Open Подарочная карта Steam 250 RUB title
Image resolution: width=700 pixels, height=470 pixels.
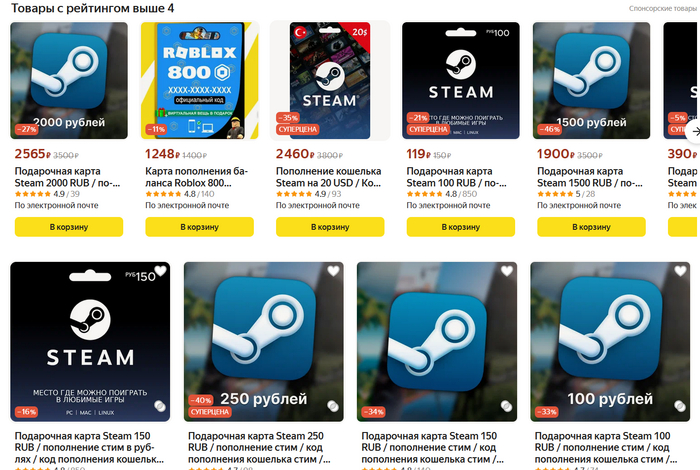point(259,447)
